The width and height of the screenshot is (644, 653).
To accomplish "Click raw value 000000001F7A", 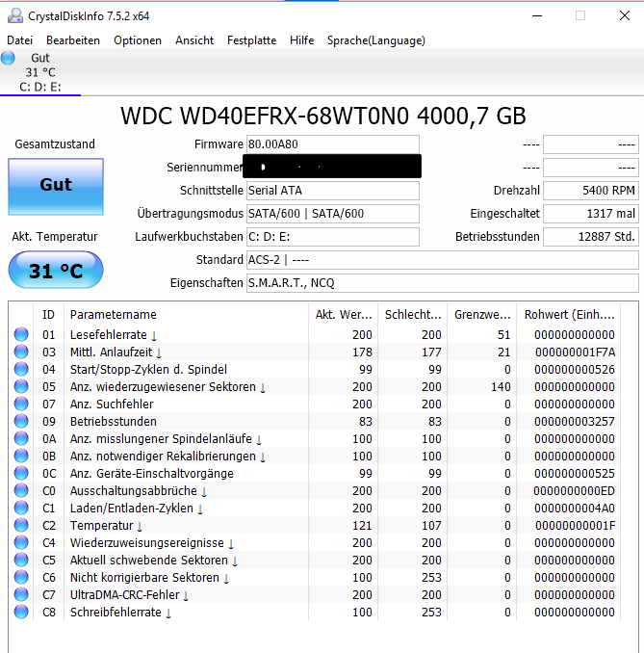I will pyautogui.click(x=575, y=353).
